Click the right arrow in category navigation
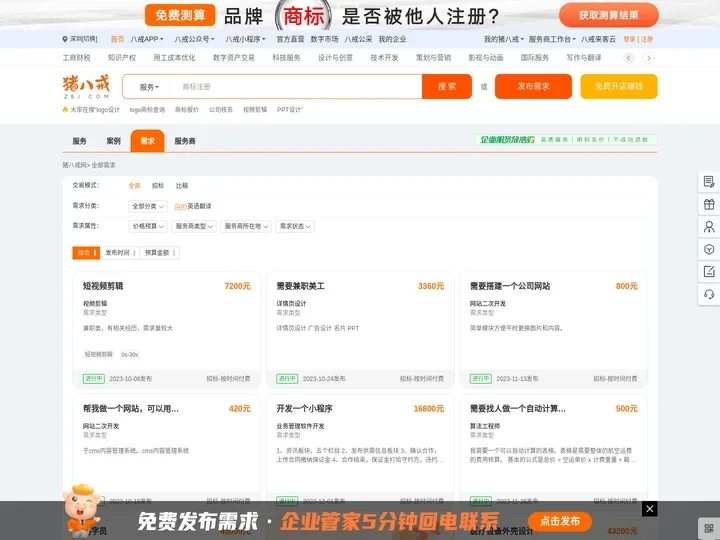This screenshot has width=720, height=540. [648, 58]
